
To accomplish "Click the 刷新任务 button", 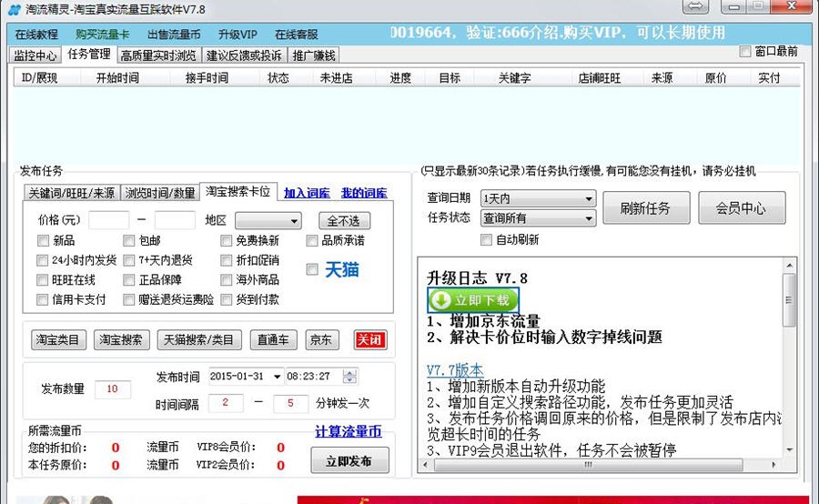I will tap(646, 208).
